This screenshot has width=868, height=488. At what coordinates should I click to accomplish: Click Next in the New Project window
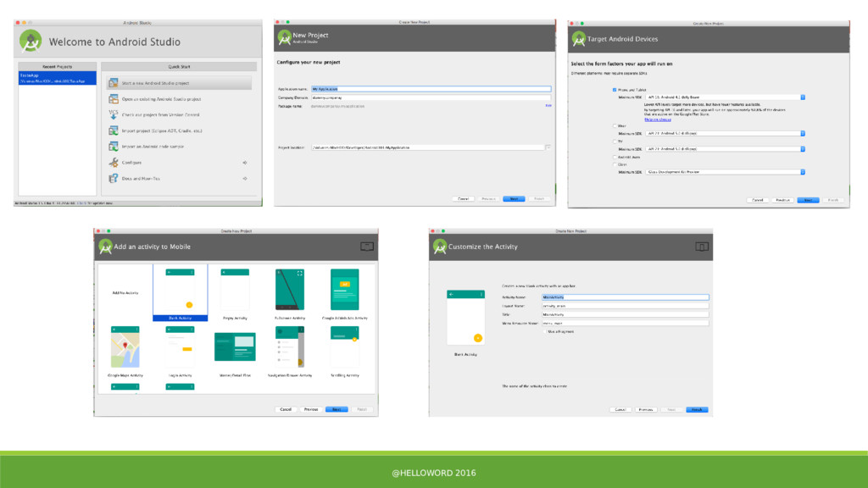[514, 198]
